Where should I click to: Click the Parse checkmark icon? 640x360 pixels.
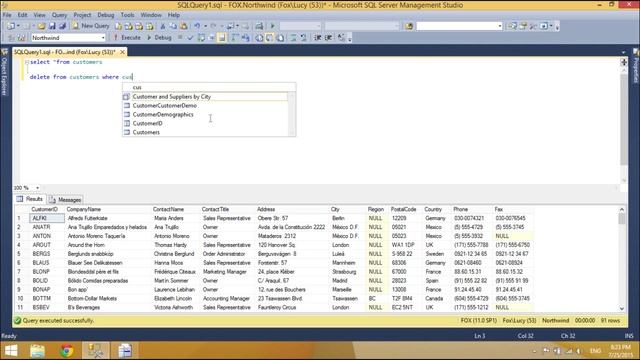[190, 38]
